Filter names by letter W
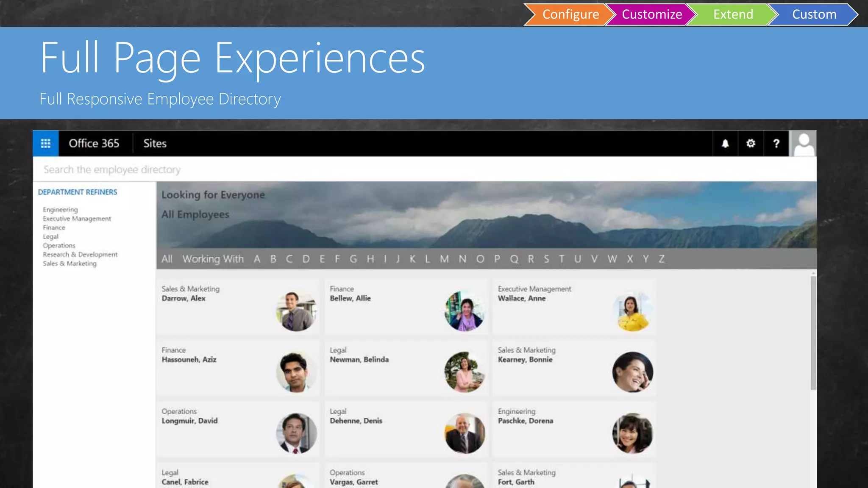868x488 pixels. [612, 259]
